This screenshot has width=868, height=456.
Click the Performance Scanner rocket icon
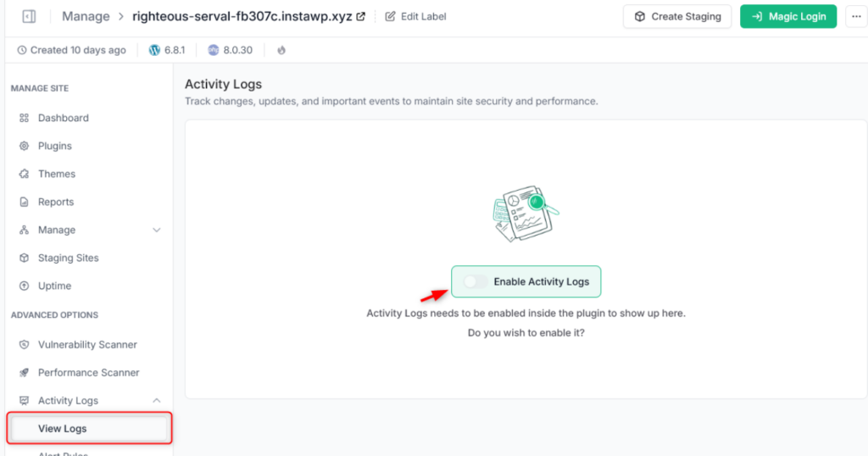(x=24, y=372)
